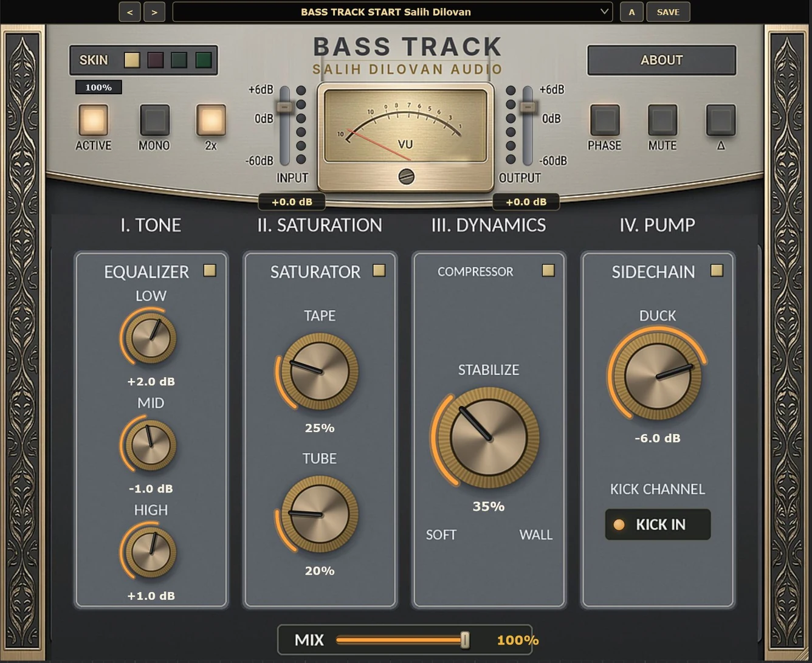812x663 pixels.
Task: Click the +2.0 dB LOW value
Action: (x=151, y=382)
